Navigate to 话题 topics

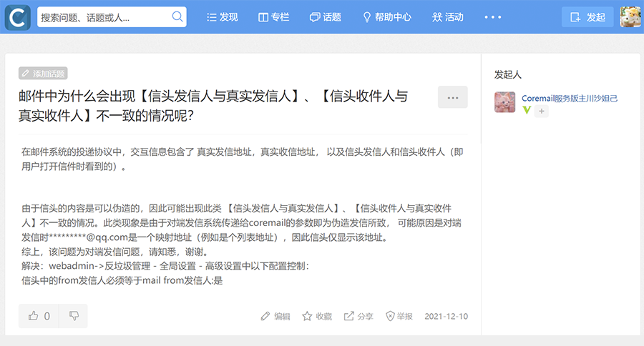coord(325,17)
